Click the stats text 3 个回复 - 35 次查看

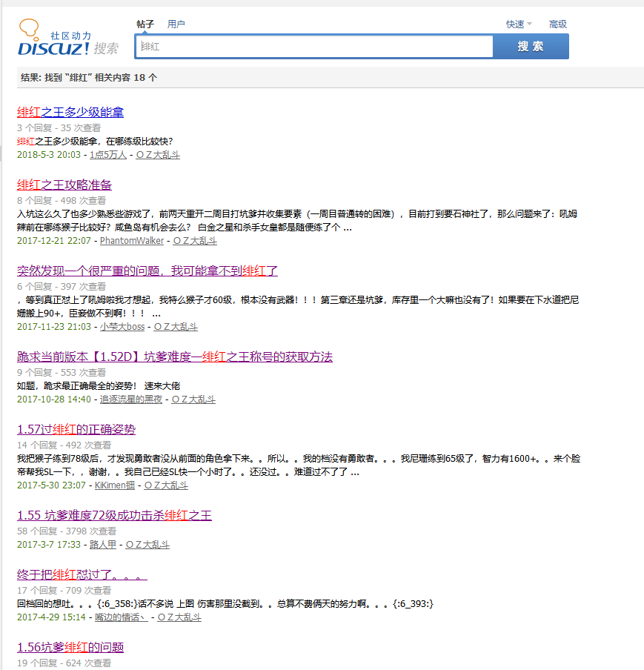(x=59, y=128)
